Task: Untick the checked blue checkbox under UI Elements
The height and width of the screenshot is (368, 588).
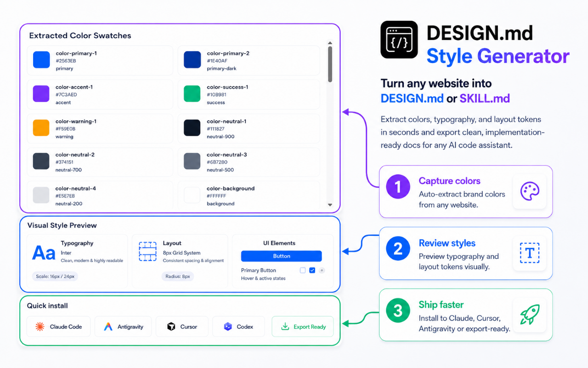Action: 312,270
